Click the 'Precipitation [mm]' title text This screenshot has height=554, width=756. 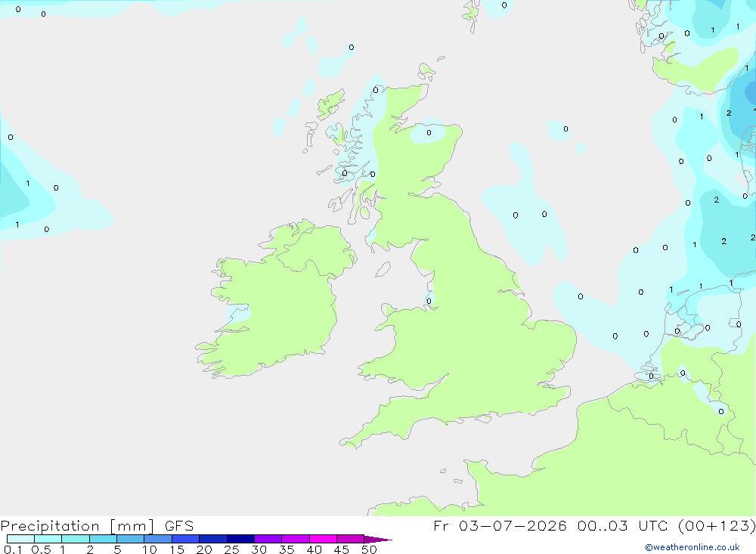pyautogui.click(x=77, y=526)
